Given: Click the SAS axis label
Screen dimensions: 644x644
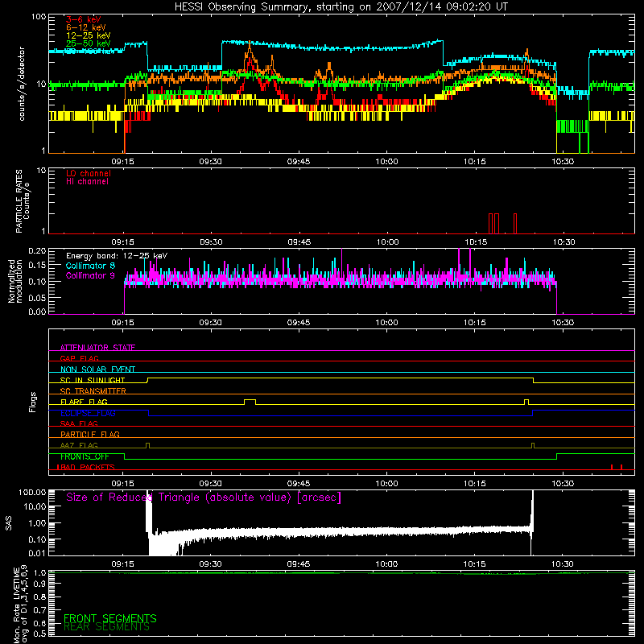Looking at the screenshot, I should click(x=9, y=522).
